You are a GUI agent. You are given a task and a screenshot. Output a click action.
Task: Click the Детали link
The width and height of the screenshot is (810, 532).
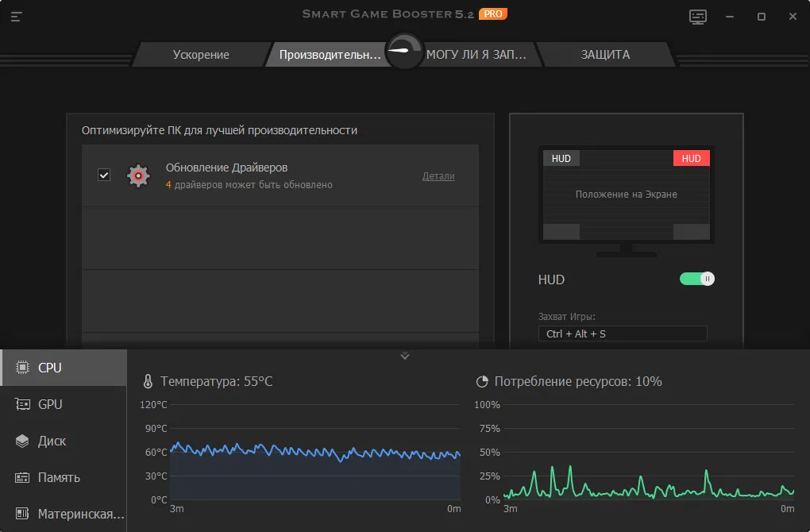coord(438,176)
